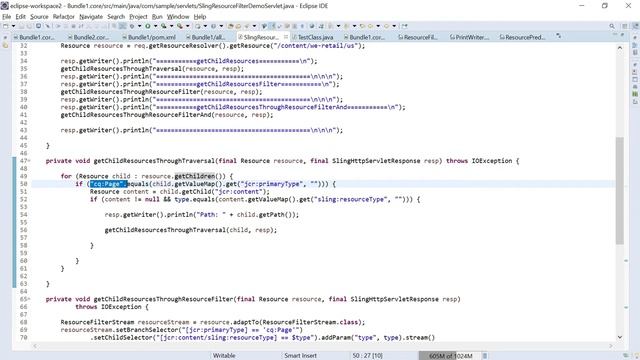Click the Open Task toolbar icon

[238, 26]
